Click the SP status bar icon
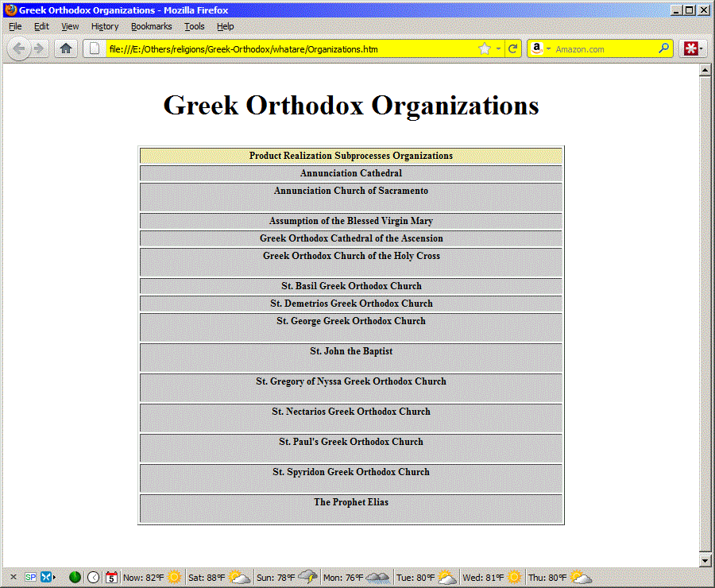The image size is (715, 588). 30,578
